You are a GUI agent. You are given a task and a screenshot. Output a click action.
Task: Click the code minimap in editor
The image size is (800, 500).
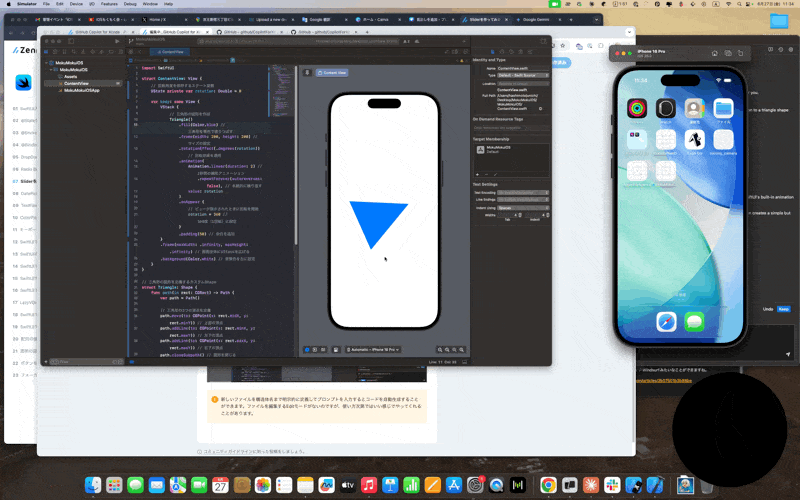click(282, 91)
